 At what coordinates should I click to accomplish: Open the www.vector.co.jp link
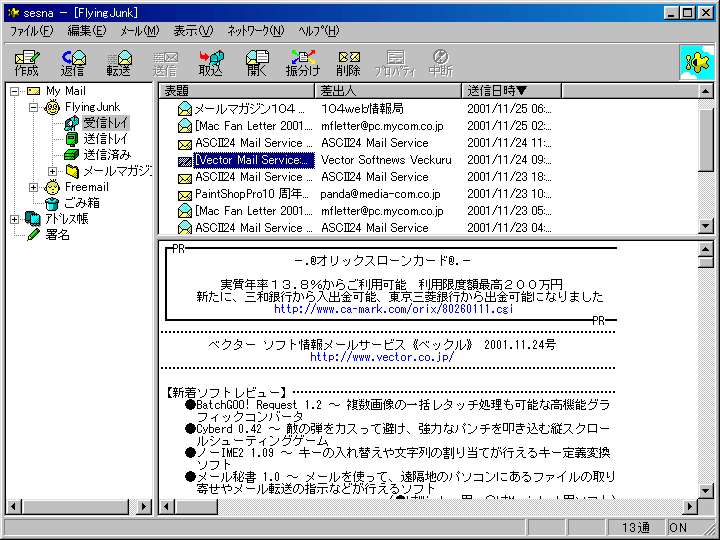[382, 357]
